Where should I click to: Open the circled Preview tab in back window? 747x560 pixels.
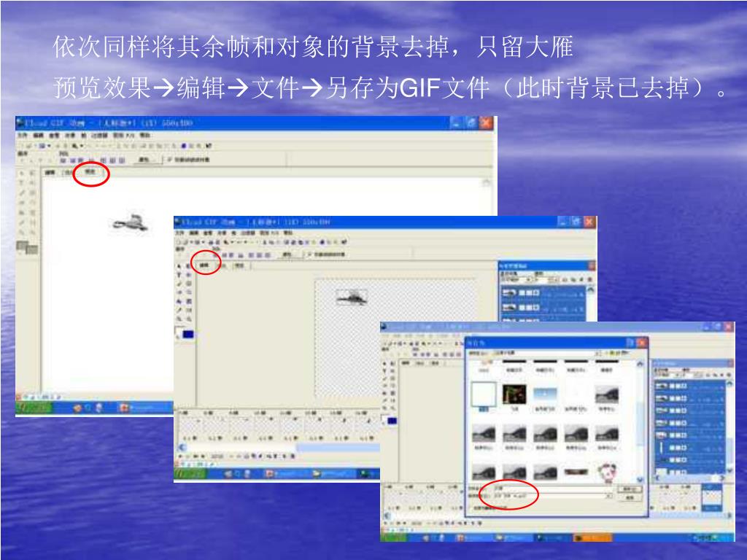click(90, 172)
